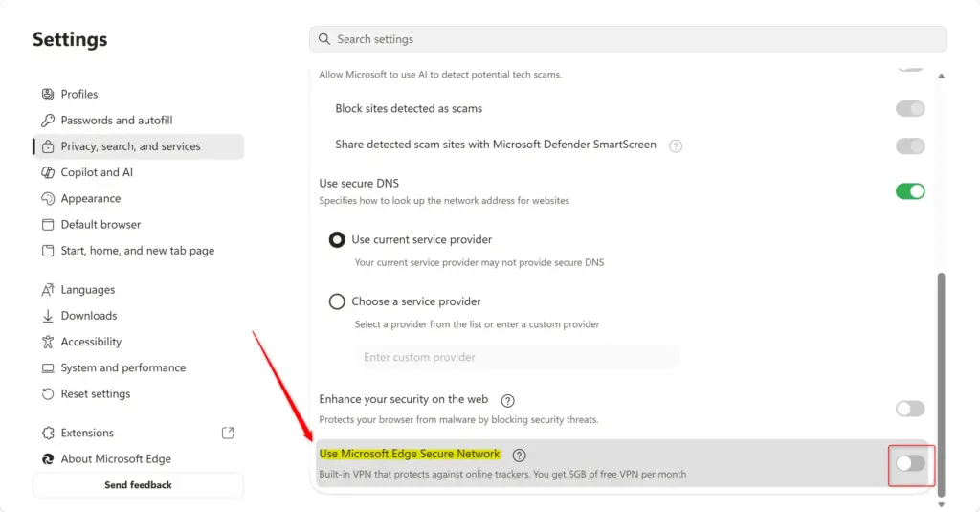Click the Default browser icon

point(48,225)
